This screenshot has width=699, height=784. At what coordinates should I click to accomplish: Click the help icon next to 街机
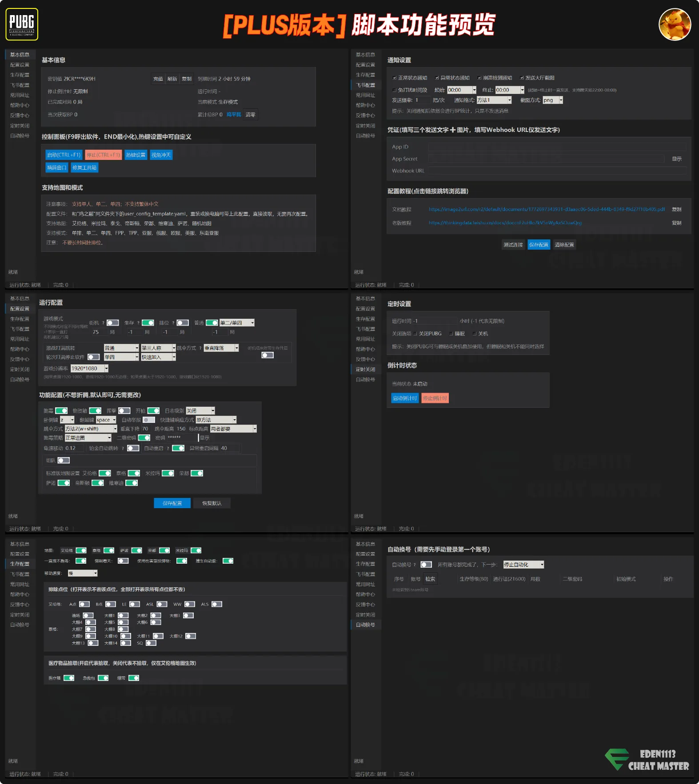point(103,323)
